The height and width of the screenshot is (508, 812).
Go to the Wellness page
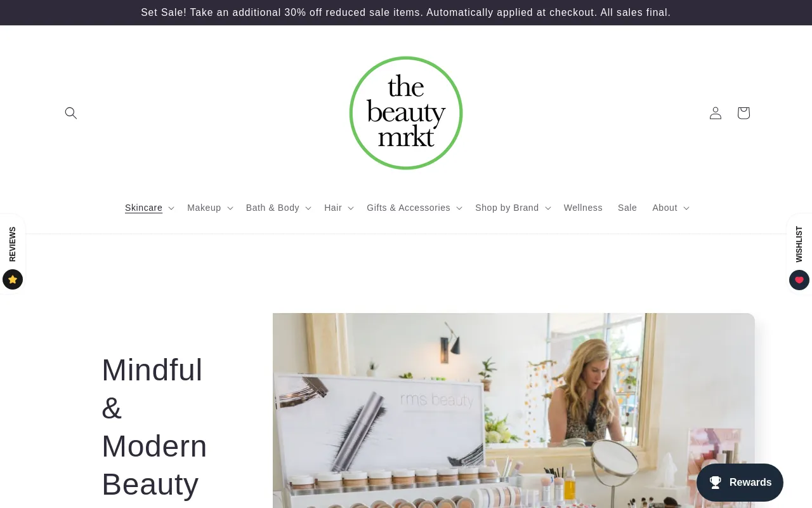583,208
